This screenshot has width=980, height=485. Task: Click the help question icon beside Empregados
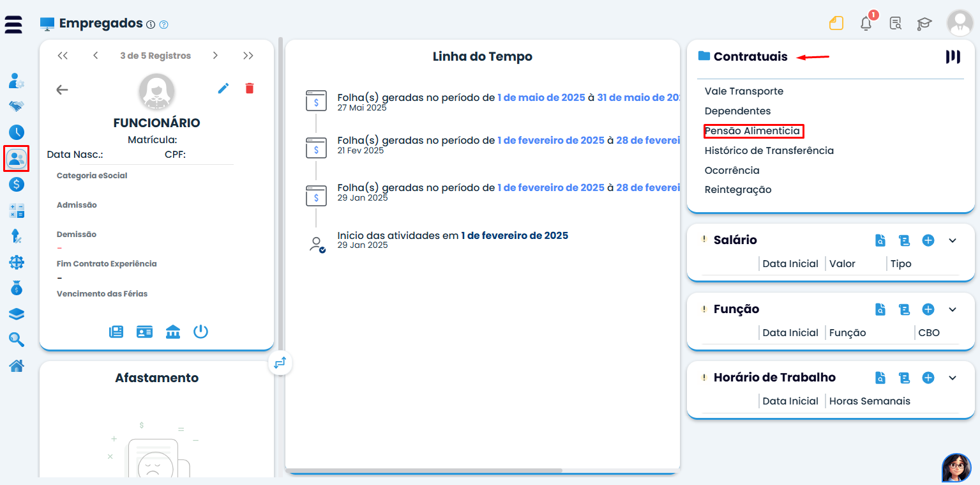(164, 25)
